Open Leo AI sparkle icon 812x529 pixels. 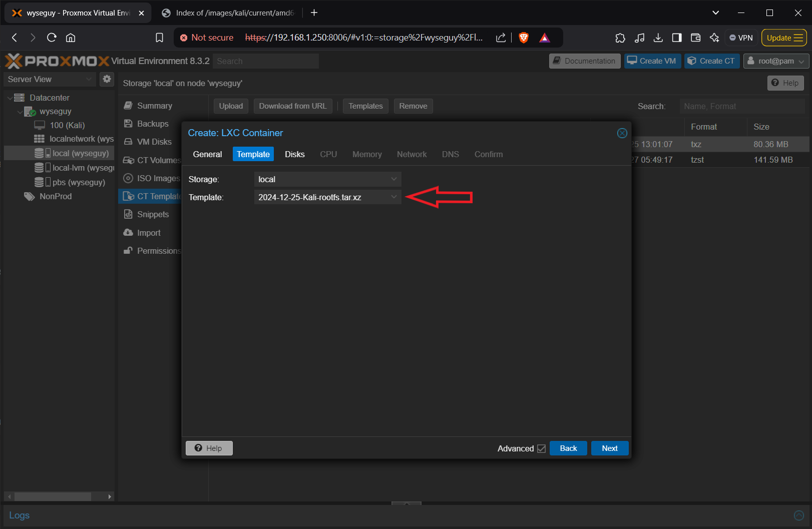714,38
